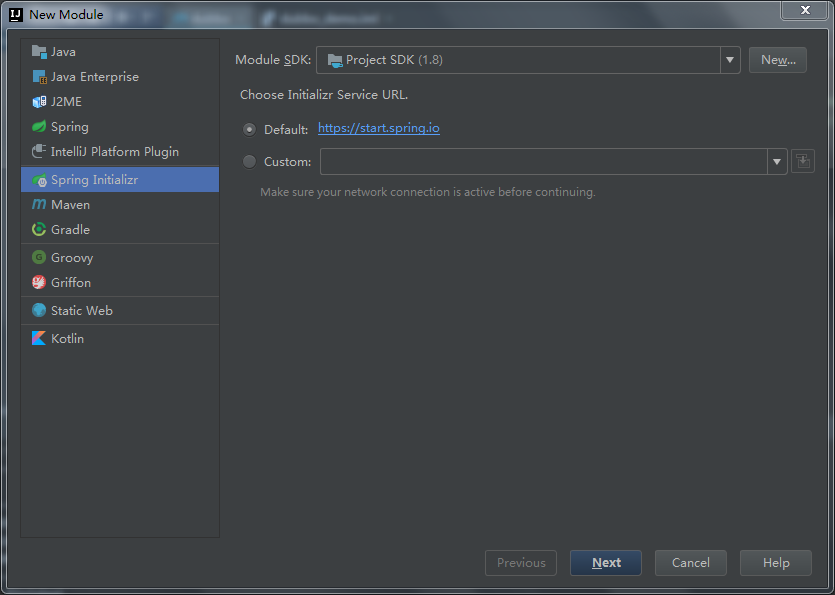Viewport: 835px width, 595px height.
Task: Click the Static Web globe icon
Action: coord(39,311)
